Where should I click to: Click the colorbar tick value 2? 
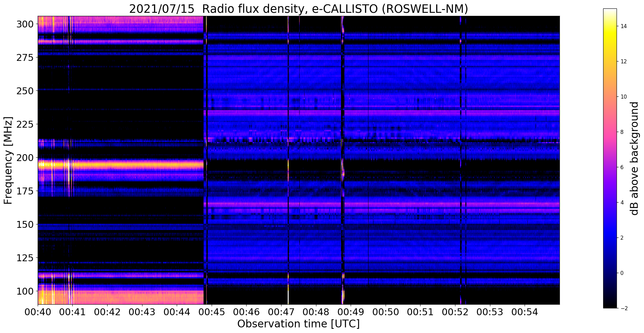[622, 238]
